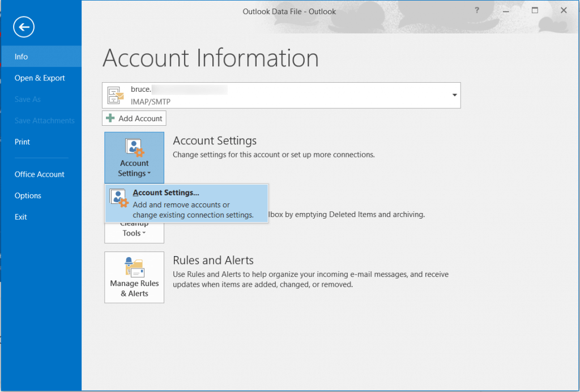This screenshot has height=392, width=580.
Task: Open Outlook help with the question mark icon
Action: 476,10
